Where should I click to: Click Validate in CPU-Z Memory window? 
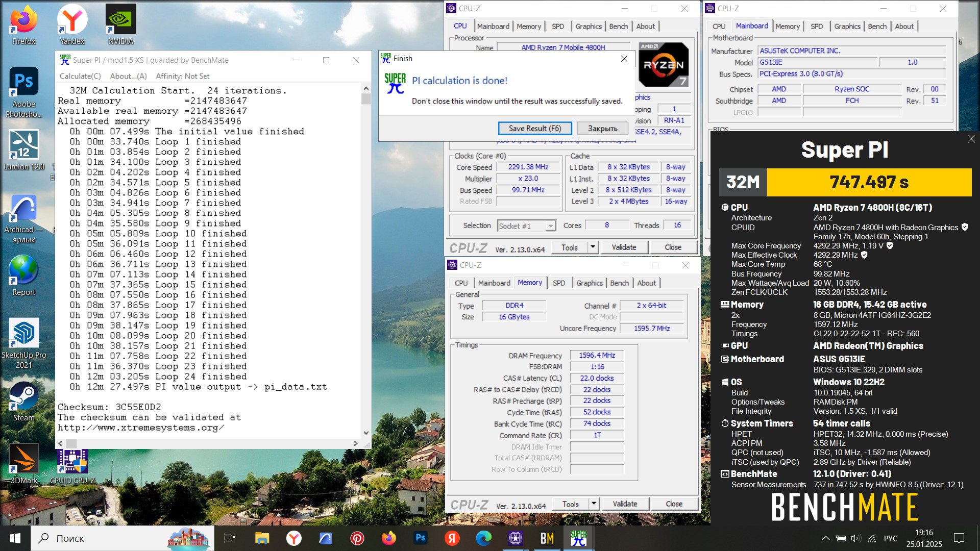pos(625,504)
